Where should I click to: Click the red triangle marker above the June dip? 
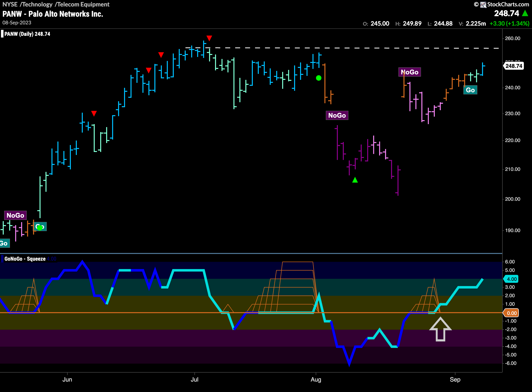[94, 113]
